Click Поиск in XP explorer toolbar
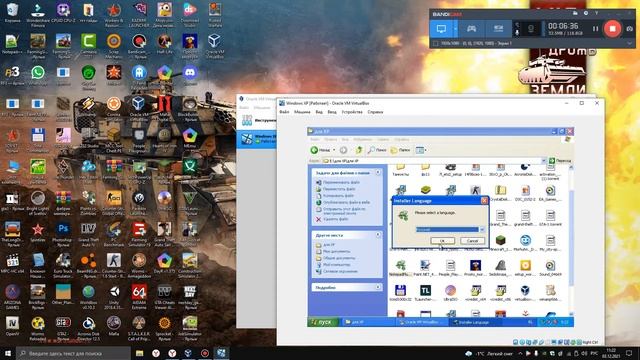The height and width of the screenshot is (360, 640). pos(377,150)
